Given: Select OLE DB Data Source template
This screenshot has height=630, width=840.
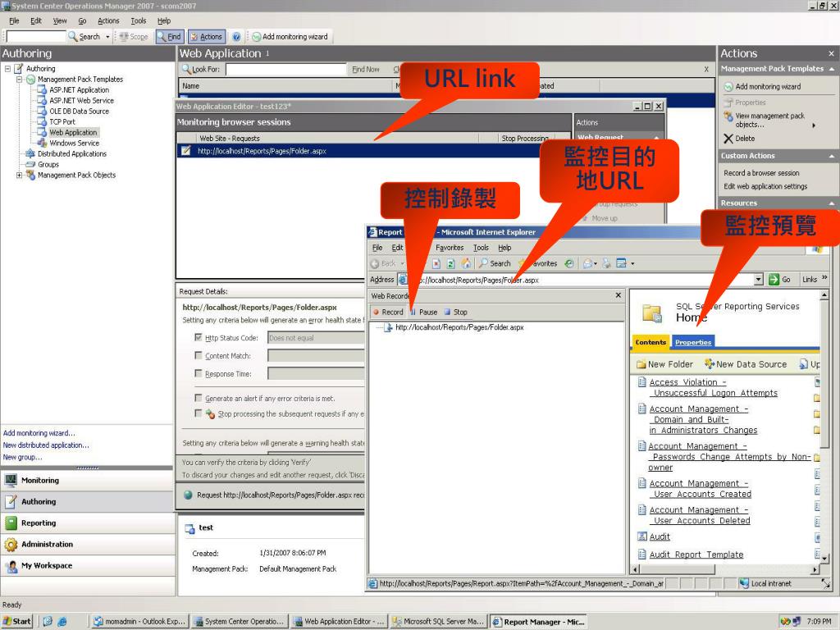Looking at the screenshot, I should [x=79, y=112].
